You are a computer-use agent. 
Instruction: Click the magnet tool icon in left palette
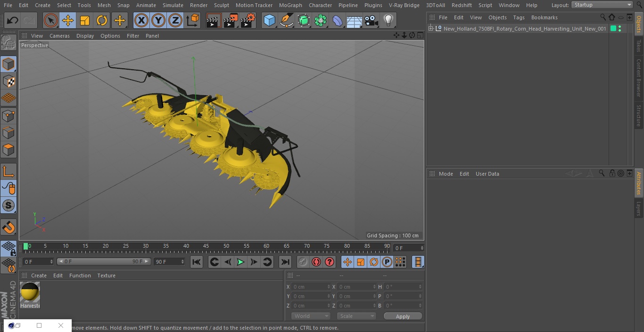click(8, 227)
